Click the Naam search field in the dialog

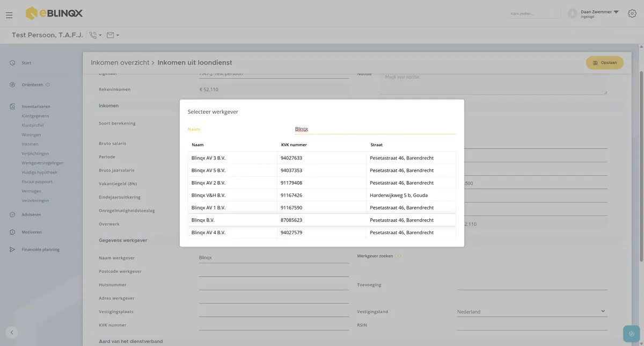click(x=375, y=129)
